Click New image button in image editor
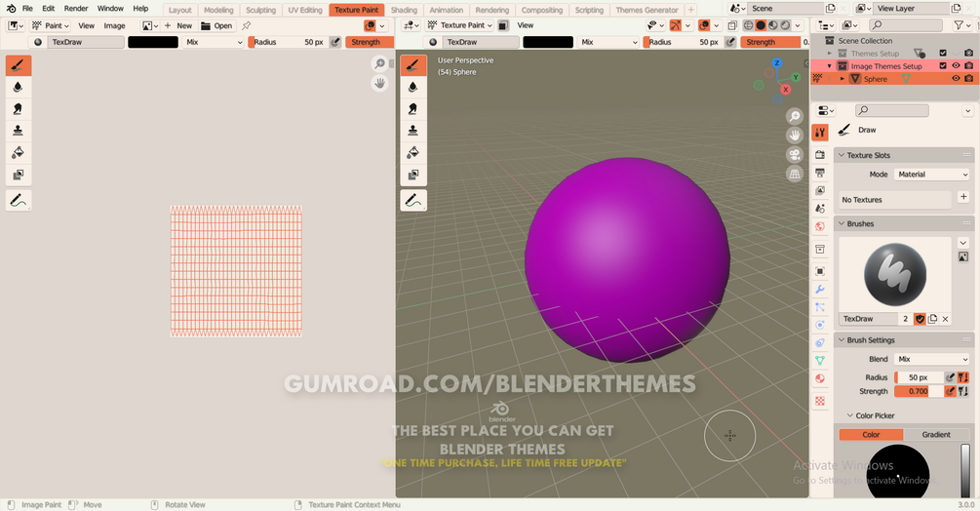This screenshot has height=511, width=980. click(x=178, y=25)
